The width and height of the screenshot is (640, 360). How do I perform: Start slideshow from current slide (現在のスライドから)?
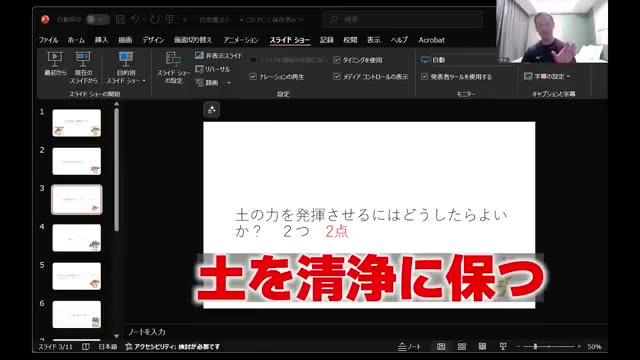(x=83, y=67)
